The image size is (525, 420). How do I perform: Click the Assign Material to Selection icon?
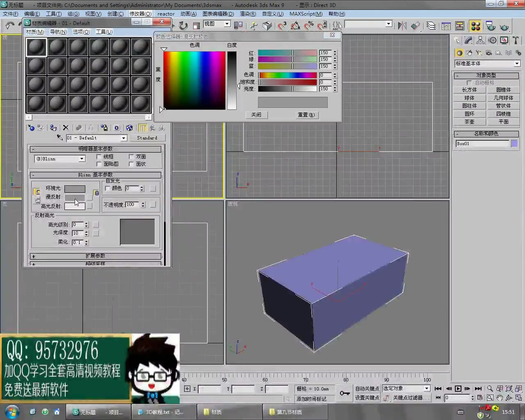tap(53, 128)
